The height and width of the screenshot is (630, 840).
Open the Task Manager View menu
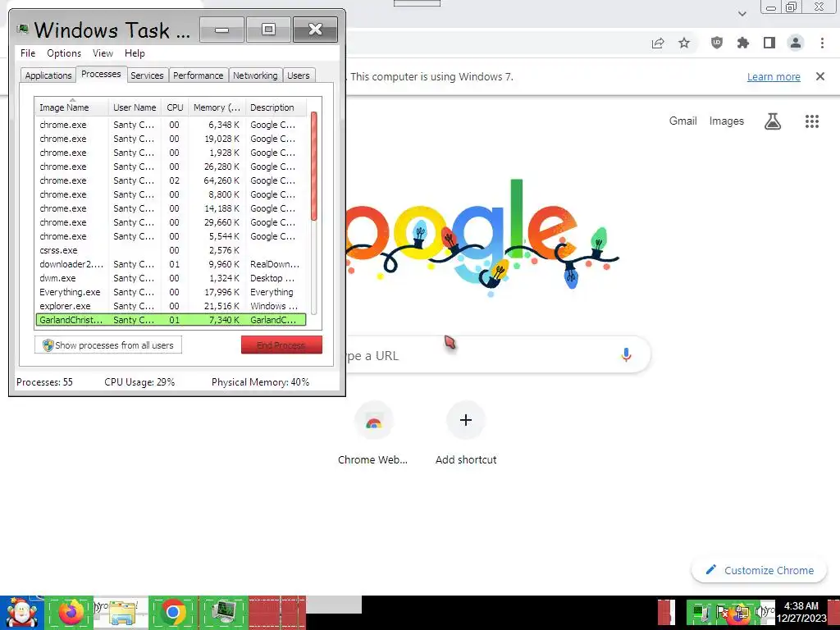[x=103, y=53]
